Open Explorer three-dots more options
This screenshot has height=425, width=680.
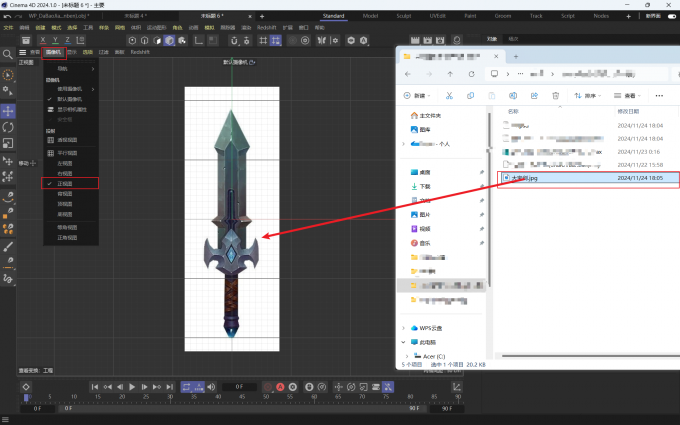659,95
